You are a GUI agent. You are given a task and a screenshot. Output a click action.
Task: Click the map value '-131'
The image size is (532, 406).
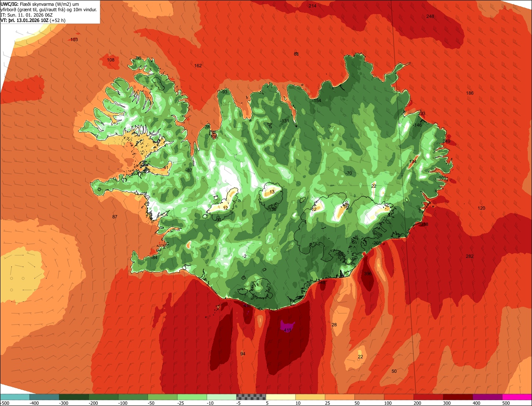(x=285, y=121)
